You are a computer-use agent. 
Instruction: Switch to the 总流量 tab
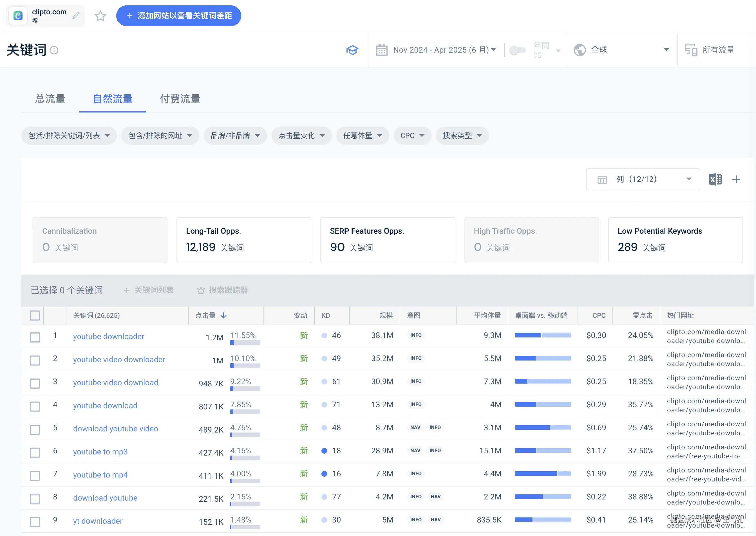[x=50, y=99]
